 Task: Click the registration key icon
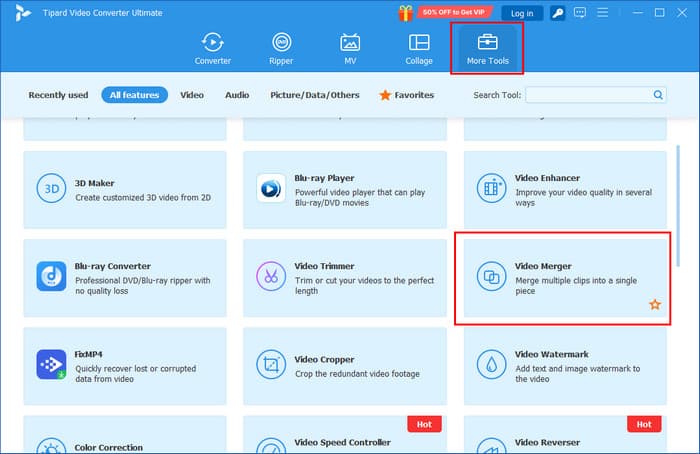[x=557, y=13]
